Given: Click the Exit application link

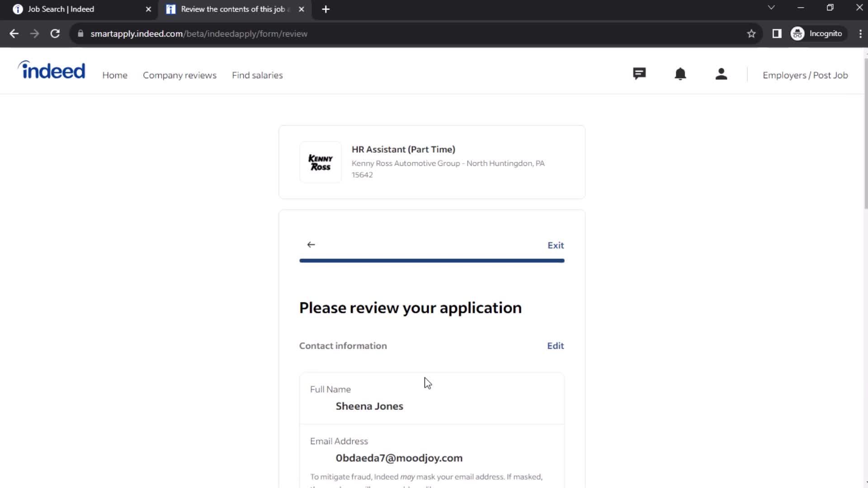Looking at the screenshot, I should coord(556,245).
